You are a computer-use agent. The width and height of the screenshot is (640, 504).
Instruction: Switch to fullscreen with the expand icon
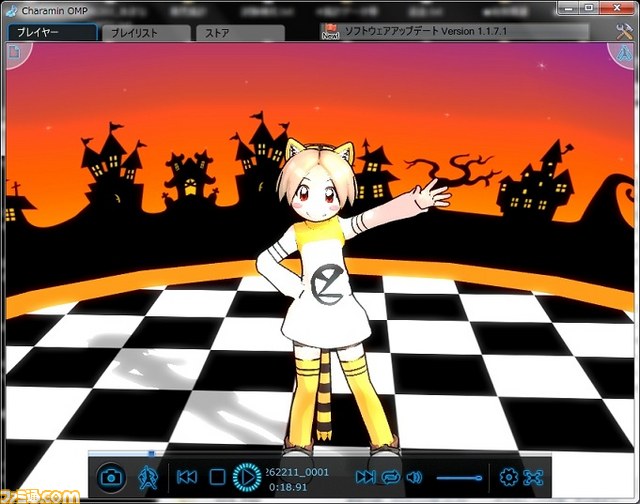pos(533,477)
